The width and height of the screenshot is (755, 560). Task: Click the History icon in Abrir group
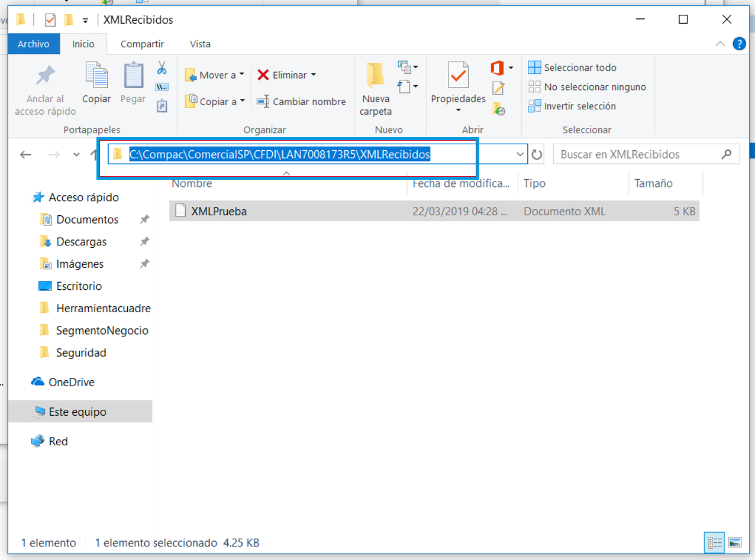pos(498,109)
